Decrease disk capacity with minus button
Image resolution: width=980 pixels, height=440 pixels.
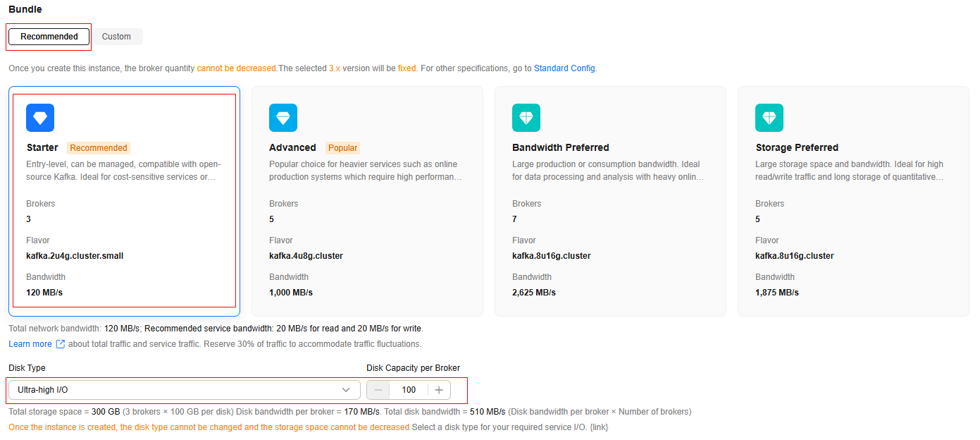[378, 390]
